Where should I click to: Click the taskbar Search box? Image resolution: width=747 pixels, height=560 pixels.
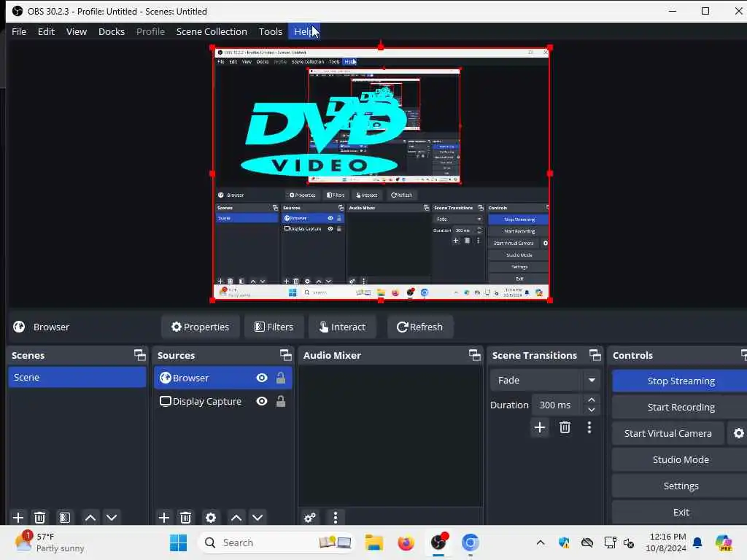point(276,542)
